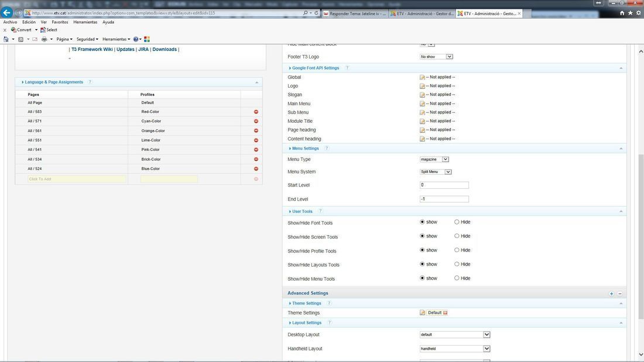Edit the Content heading font icon
The width and height of the screenshot is (644, 362).
[422, 139]
